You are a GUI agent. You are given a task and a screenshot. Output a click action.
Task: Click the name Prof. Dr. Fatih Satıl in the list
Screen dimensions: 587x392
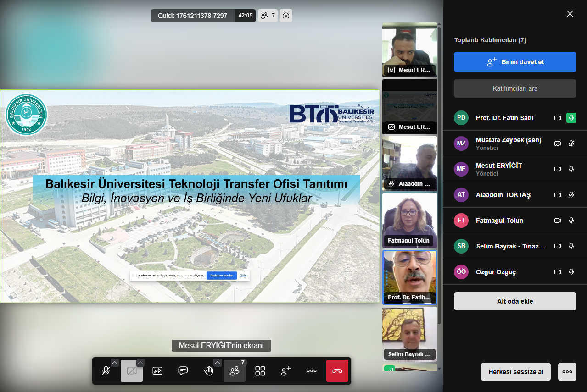pyautogui.click(x=504, y=118)
